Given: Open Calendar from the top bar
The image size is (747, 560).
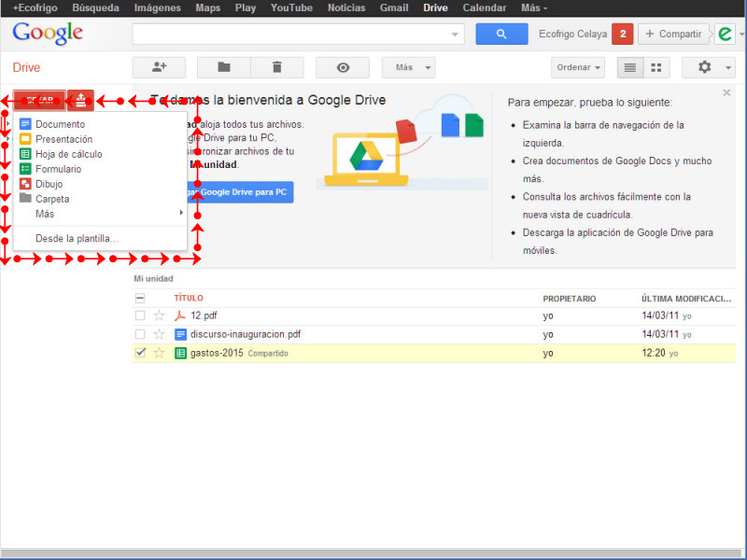Looking at the screenshot, I should [x=485, y=8].
